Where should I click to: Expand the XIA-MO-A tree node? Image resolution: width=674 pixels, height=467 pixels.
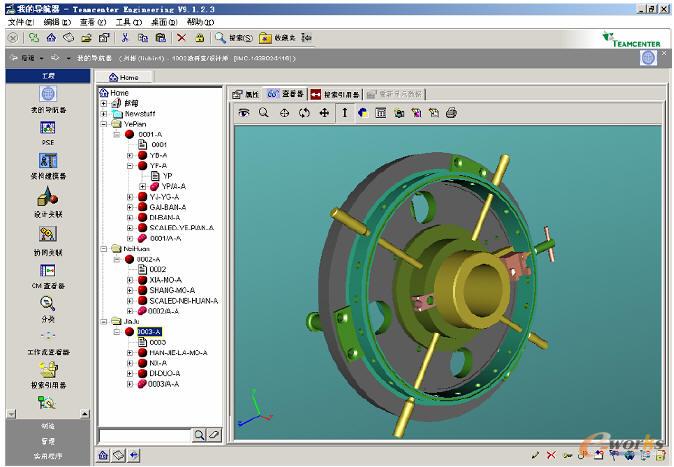click(130, 280)
